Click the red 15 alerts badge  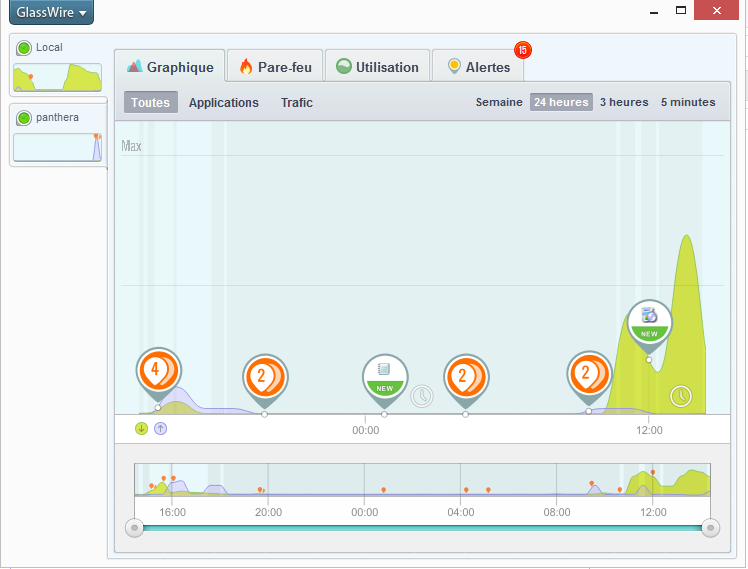point(523,50)
